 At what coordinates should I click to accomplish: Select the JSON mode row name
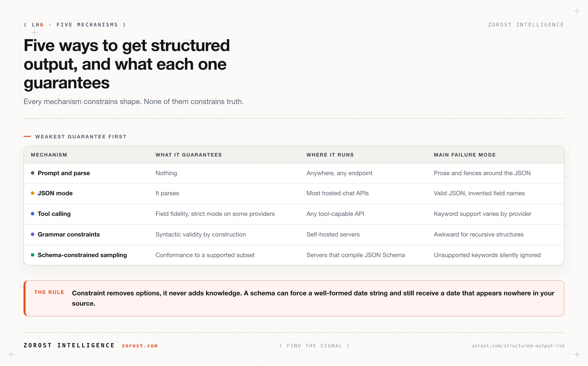[55, 193]
